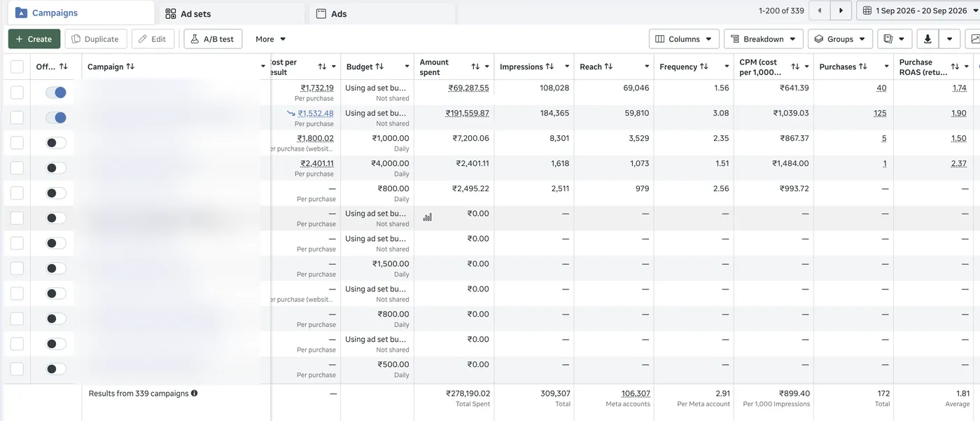Sort by the Cost per result column
The height and width of the screenshot is (421, 980).
(322, 67)
